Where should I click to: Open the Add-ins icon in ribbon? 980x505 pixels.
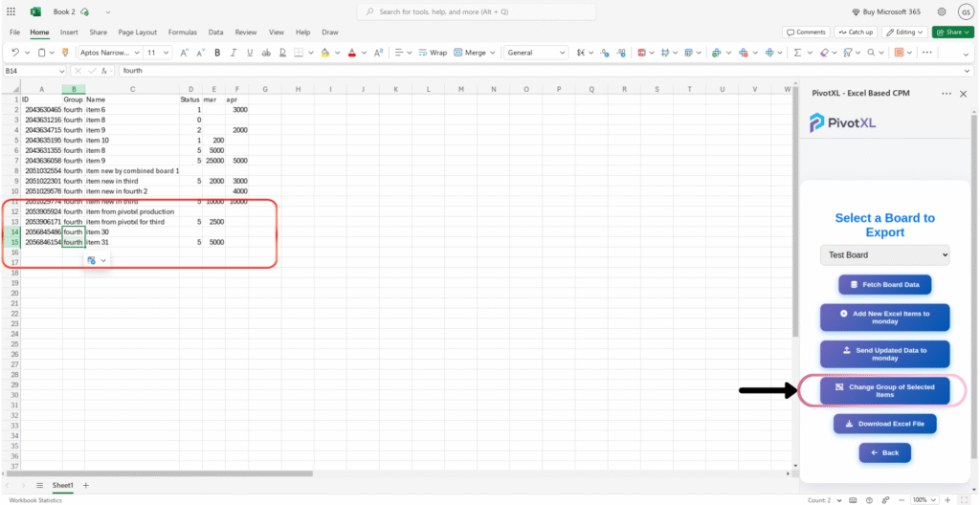click(900, 53)
